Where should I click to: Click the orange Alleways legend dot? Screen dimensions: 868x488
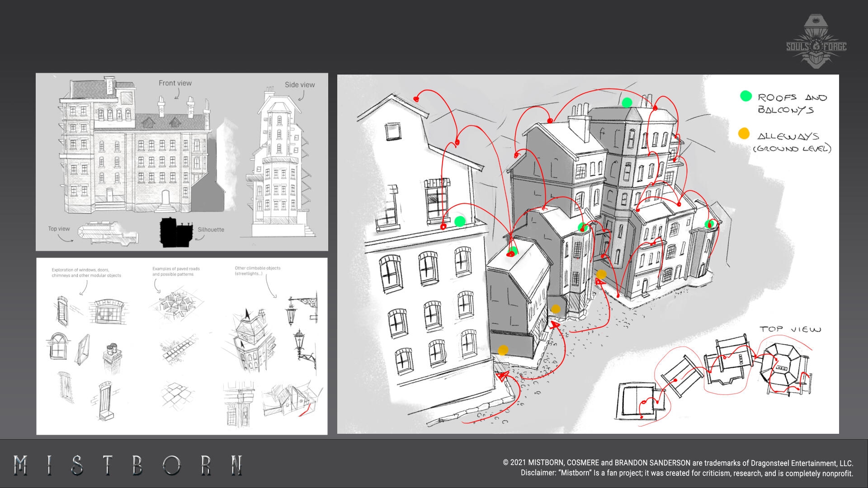[744, 134]
